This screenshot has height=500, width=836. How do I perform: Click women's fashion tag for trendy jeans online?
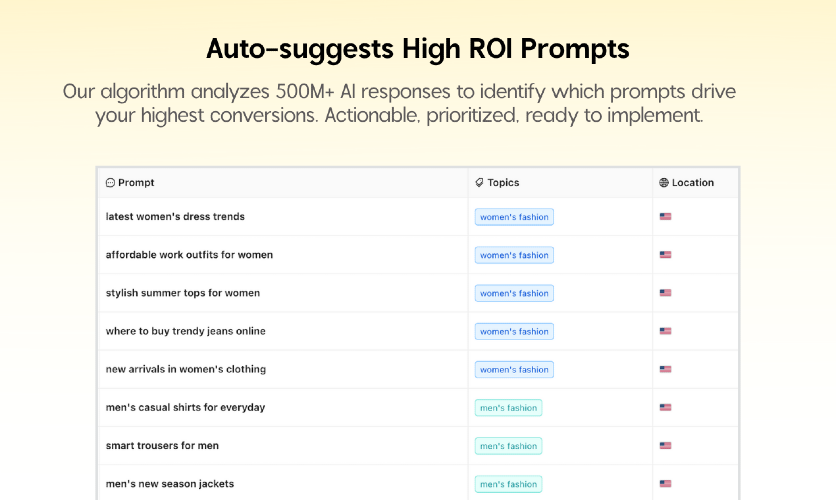[515, 332]
